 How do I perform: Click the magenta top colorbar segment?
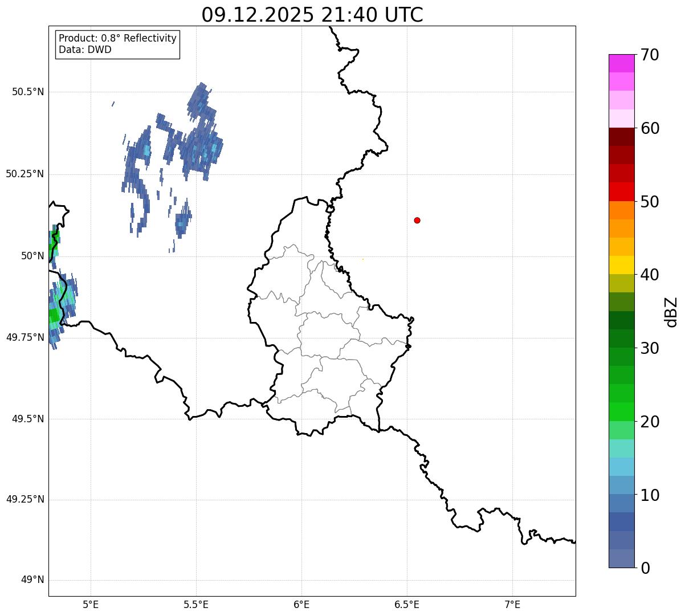(622, 63)
